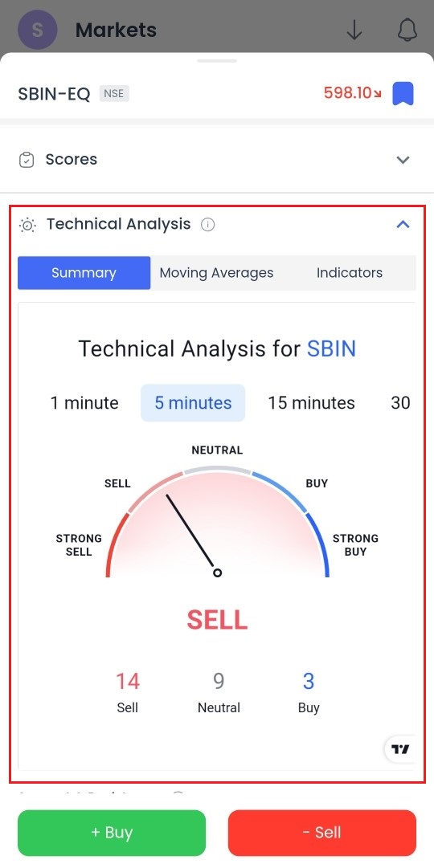The width and height of the screenshot is (434, 868).
Task: Click the info icon beside Technical Analysis
Action: click(x=208, y=225)
